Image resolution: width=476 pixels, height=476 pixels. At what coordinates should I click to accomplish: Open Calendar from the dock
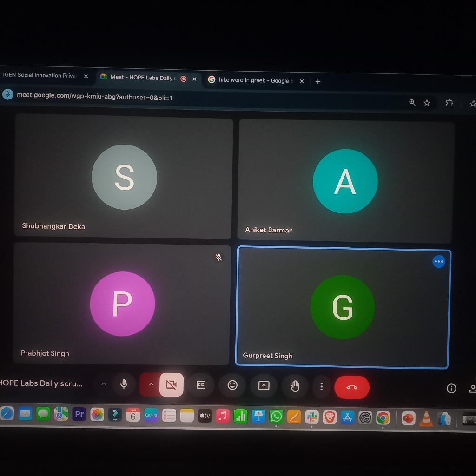(133, 415)
